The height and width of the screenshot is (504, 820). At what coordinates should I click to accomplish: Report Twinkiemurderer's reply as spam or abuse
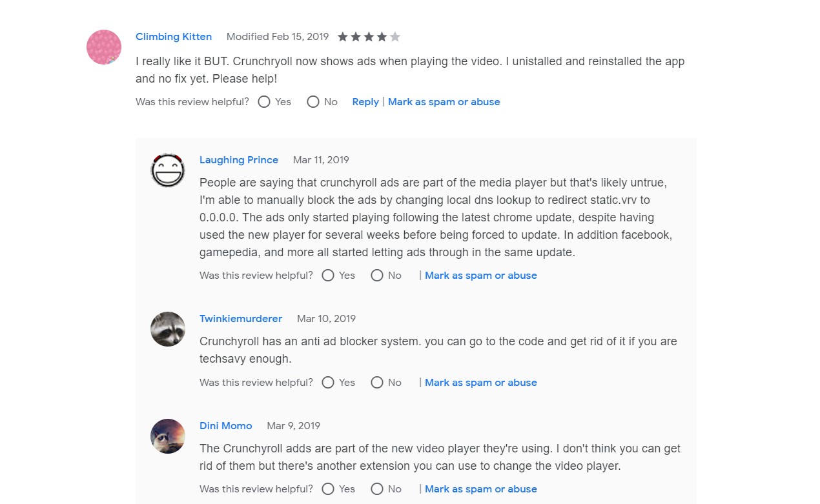pyautogui.click(x=481, y=383)
